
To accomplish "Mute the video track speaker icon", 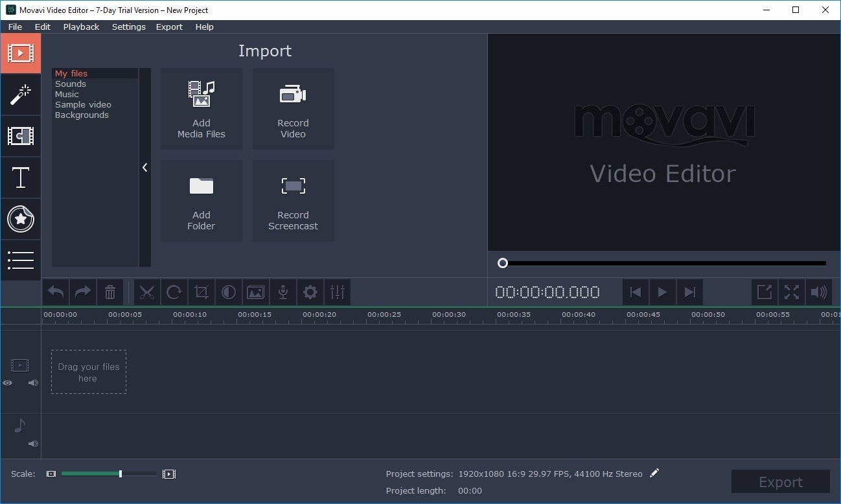I will [33, 383].
